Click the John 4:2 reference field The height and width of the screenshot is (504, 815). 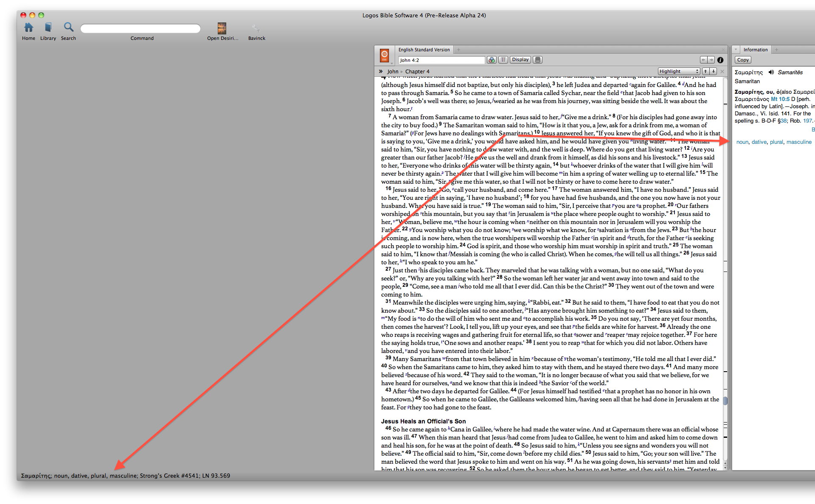tap(441, 60)
